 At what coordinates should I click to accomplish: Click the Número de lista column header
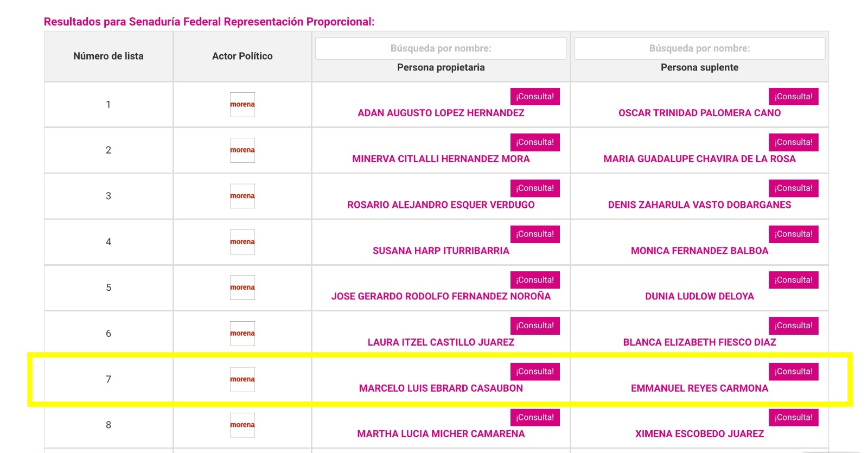point(108,56)
